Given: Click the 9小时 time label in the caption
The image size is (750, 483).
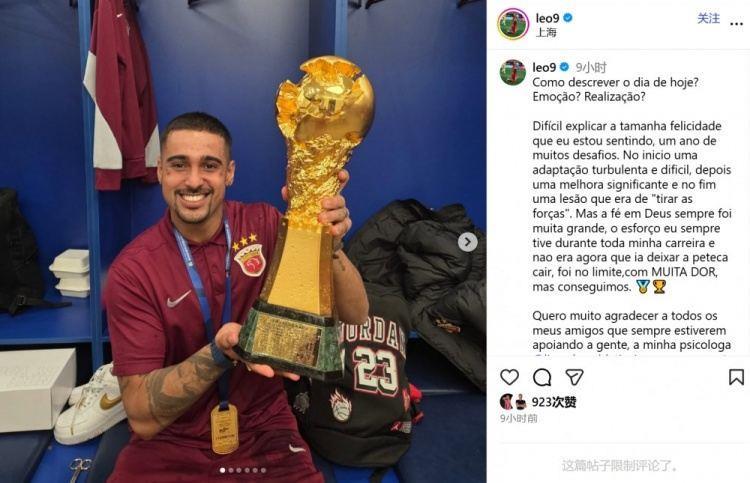Looking at the screenshot, I should coord(591,67).
